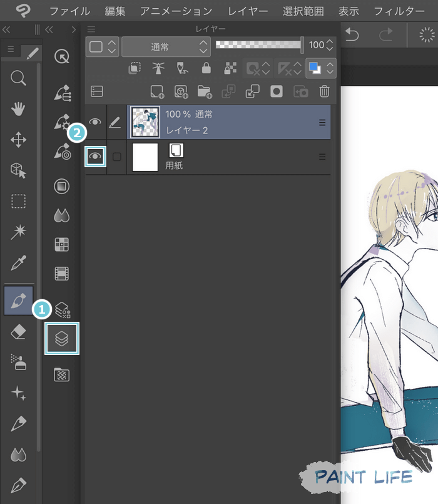
Task: Select the highlighted Pen tool
Action: (18, 301)
